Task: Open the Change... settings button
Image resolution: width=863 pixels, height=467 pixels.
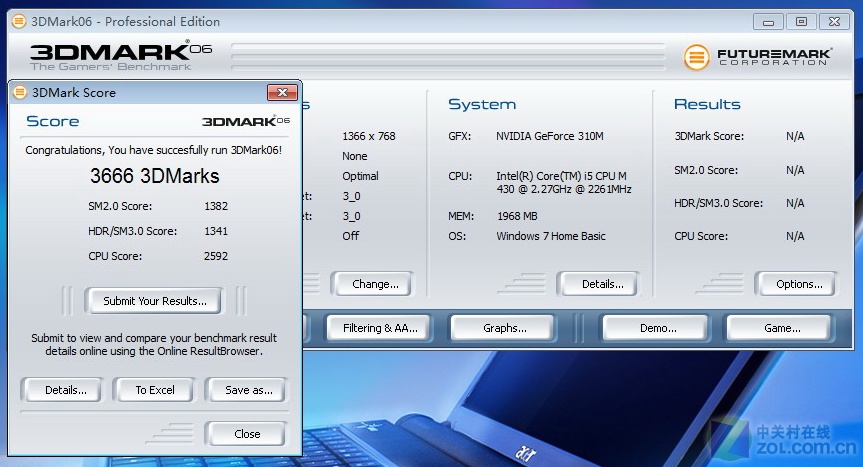Action: tap(374, 284)
